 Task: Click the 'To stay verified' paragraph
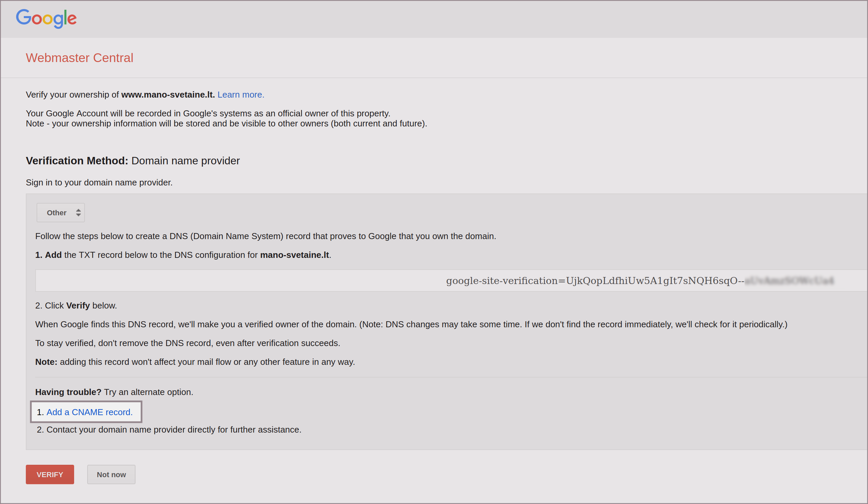click(187, 343)
